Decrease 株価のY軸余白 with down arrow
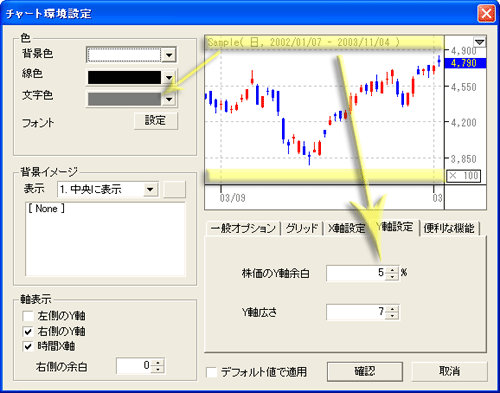This screenshot has height=393, width=500. click(392, 277)
